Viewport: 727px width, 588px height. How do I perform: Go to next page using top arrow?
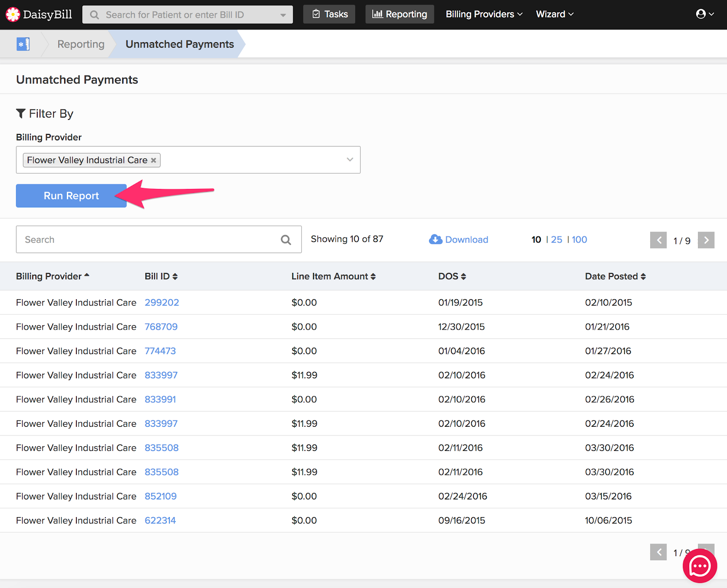(x=706, y=240)
